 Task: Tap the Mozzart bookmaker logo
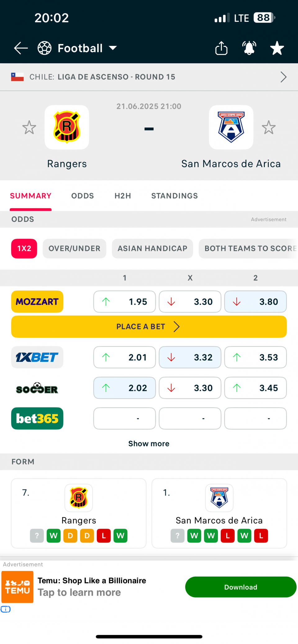pos(37,301)
